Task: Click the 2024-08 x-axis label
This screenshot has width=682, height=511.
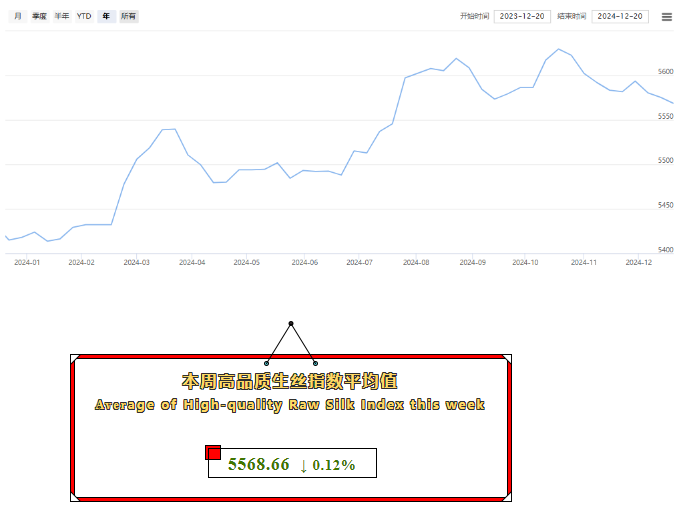Action: pos(417,262)
